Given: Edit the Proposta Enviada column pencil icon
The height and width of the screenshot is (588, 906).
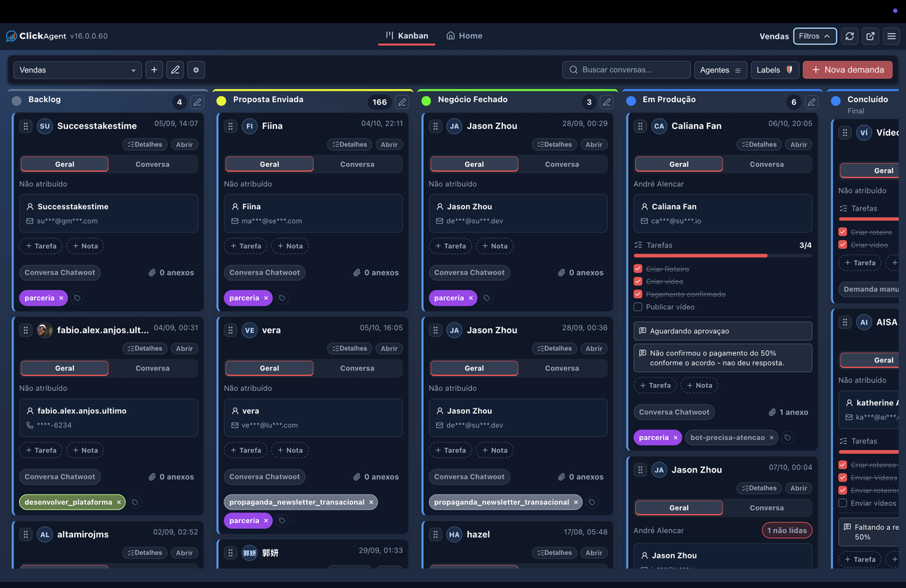Looking at the screenshot, I should coord(402,103).
